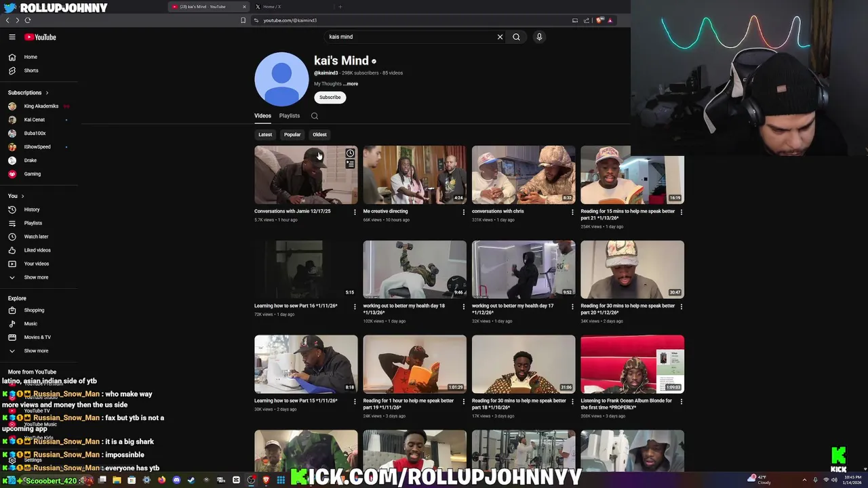
Task: Subscribe to kai's Mind channel
Action: pos(330,98)
